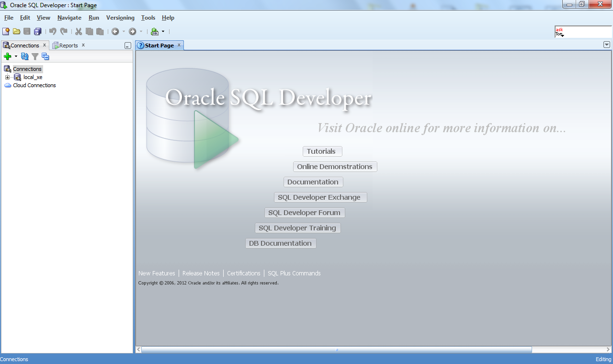Open the Release Notes link

[201, 273]
